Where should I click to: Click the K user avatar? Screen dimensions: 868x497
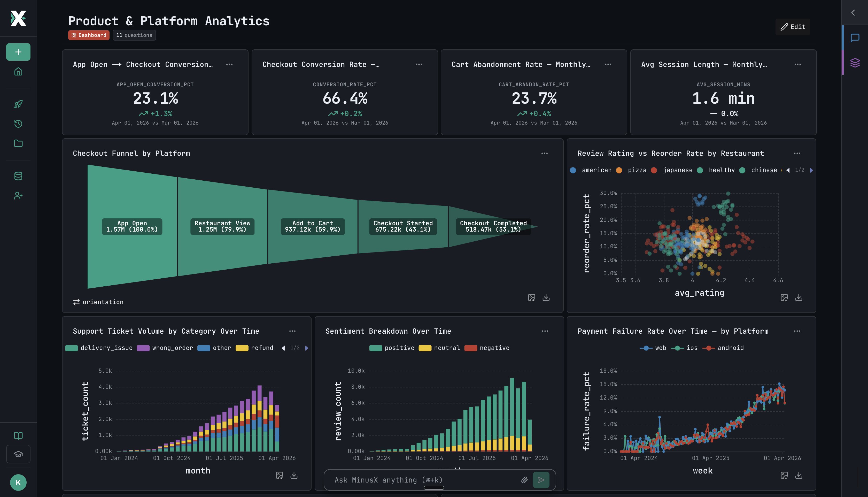18,482
